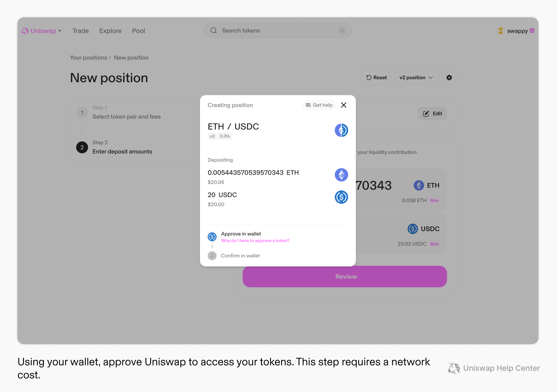Go to the Pool menu item
This screenshot has width=558, height=392.
(x=138, y=31)
